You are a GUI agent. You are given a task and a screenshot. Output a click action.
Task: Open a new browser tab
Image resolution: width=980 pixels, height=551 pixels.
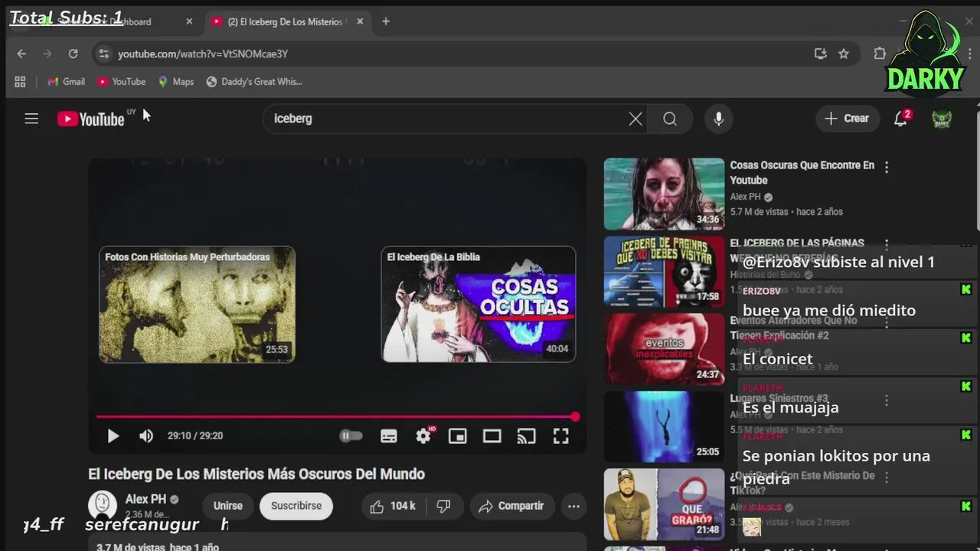coord(386,21)
